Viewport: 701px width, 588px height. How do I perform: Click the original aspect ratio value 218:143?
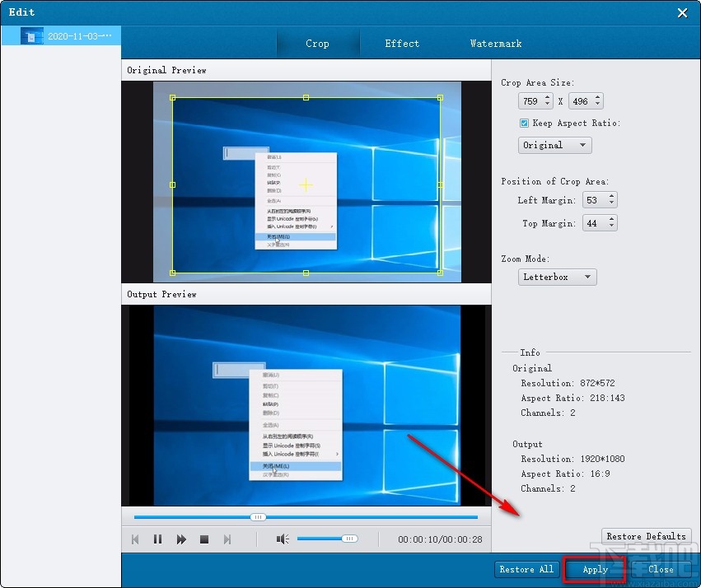pyautogui.click(x=607, y=398)
